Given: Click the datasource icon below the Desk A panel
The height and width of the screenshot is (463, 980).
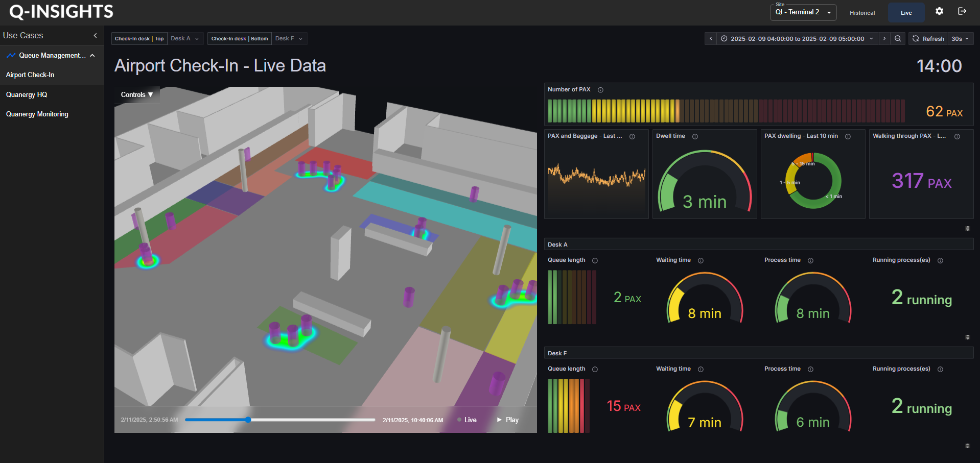Looking at the screenshot, I should (x=967, y=337).
